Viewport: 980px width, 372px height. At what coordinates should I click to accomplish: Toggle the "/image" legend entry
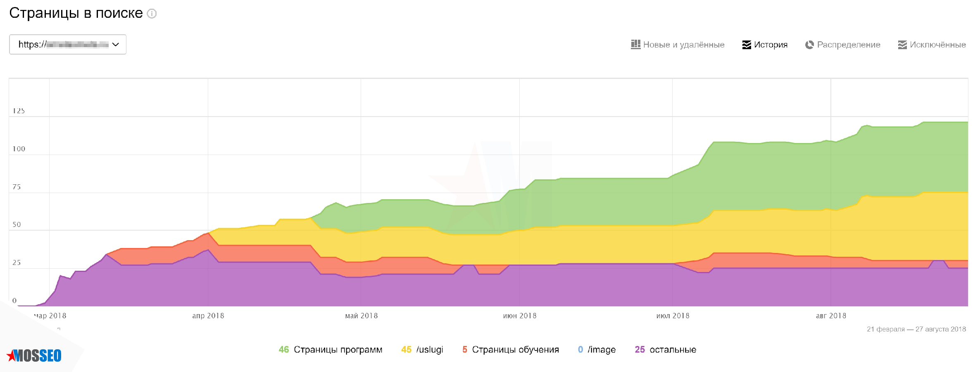coord(602,349)
